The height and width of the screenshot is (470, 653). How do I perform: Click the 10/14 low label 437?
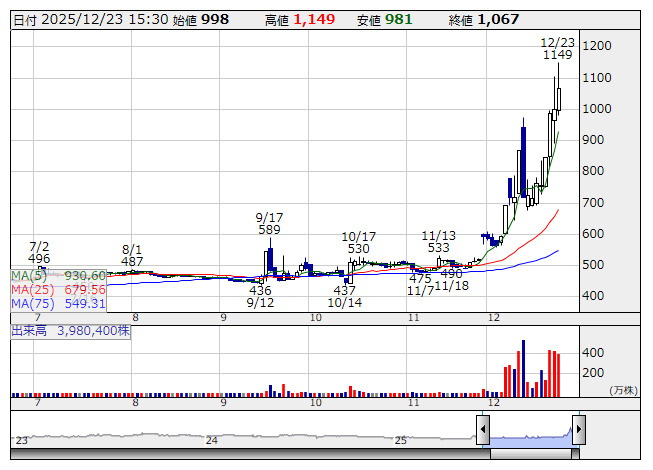[x=344, y=290]
